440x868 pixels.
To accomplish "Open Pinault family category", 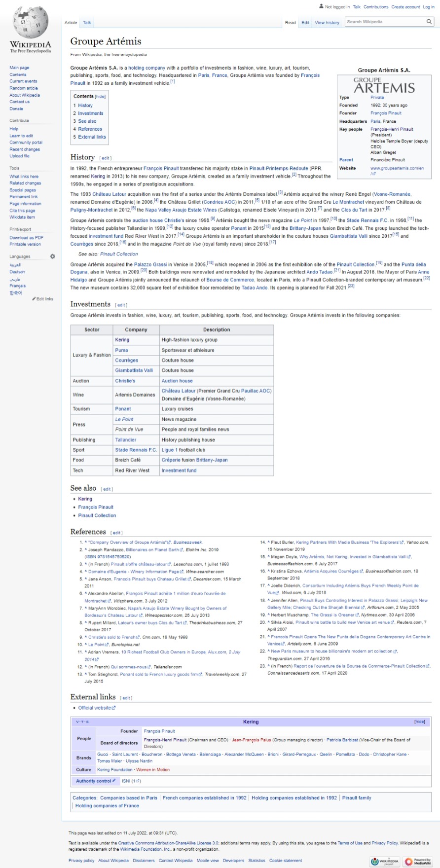I will [x=357, y=798].
